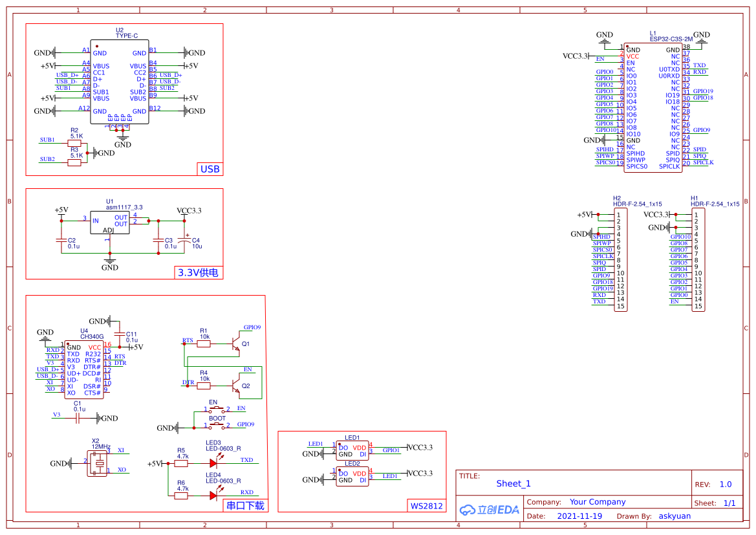The height and width of the screenshot is (535, 756).
Task: Click the SPICLK net label on ESP32 pin 20
Action: tap(704, 162)
